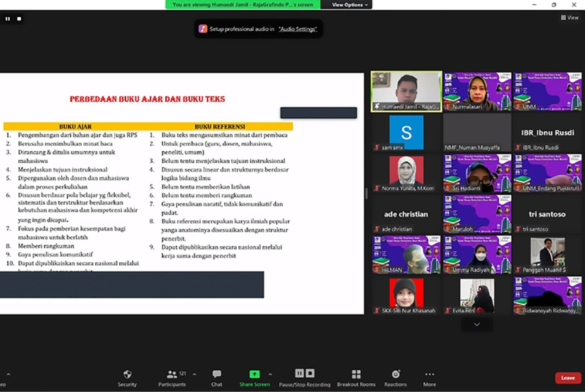585x392 pixels.
Task: Select Humaedi Jamil's video thumbnail
Action: 407,91
